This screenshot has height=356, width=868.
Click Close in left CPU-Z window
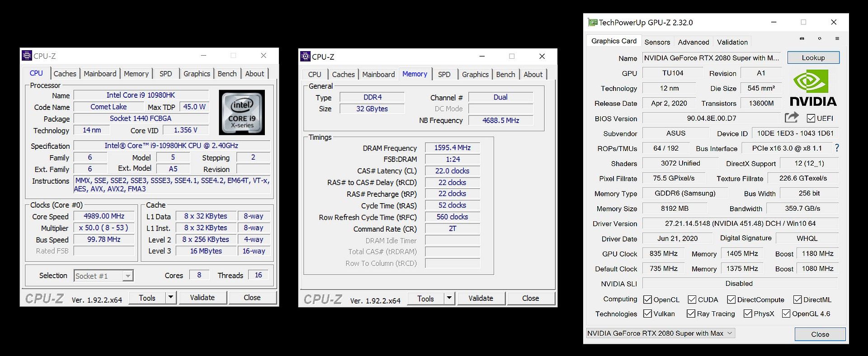pyautogui.click(x=252, y=297)
